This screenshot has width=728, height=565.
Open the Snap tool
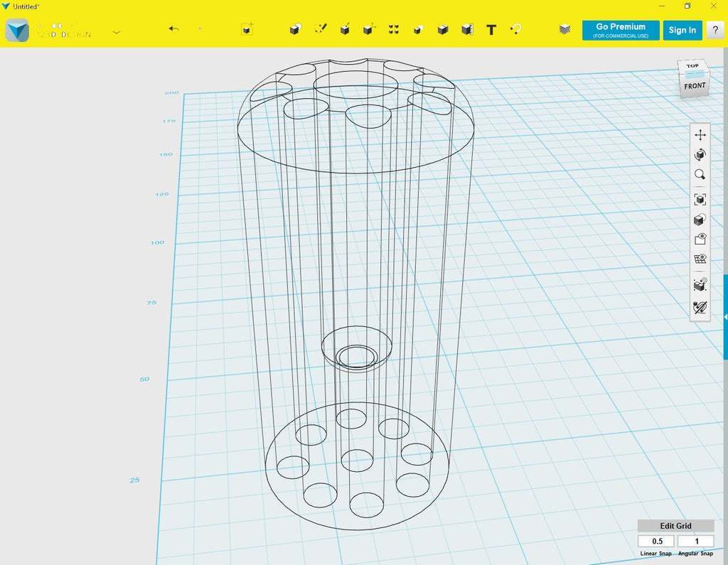(515, 29)
